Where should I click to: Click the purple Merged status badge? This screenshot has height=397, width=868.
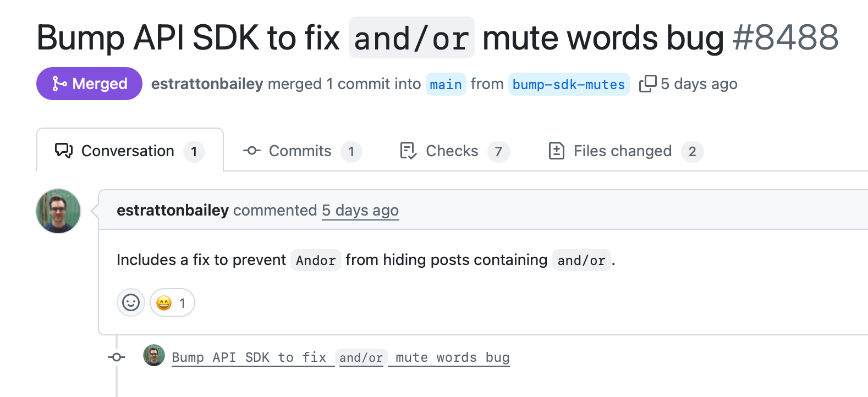89,84
